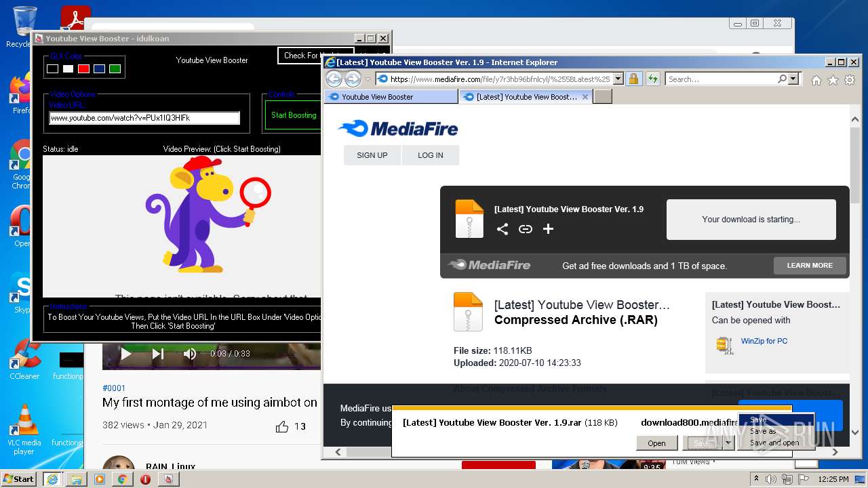Click the #0001 hashtag link
This screenshot has width=868, height=488.
(114, 388)
